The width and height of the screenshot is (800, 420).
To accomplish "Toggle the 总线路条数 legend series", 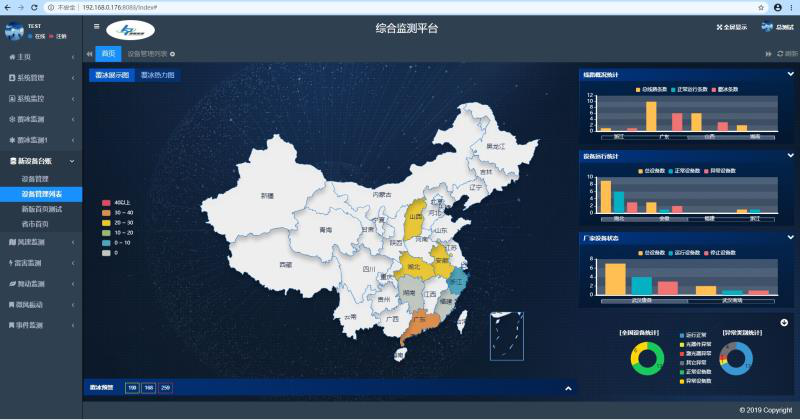I will pos(652,88).
